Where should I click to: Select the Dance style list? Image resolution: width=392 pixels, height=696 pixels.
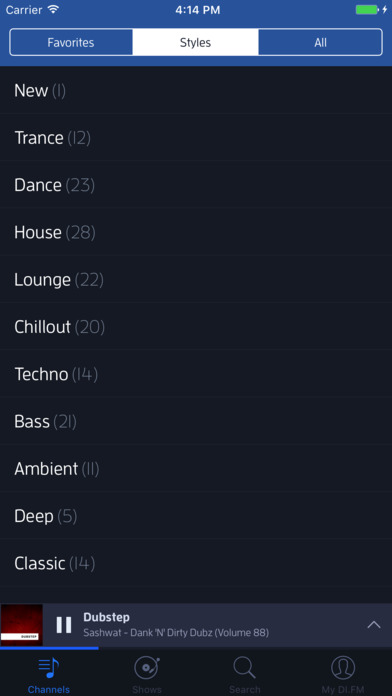tap(196, 185)
